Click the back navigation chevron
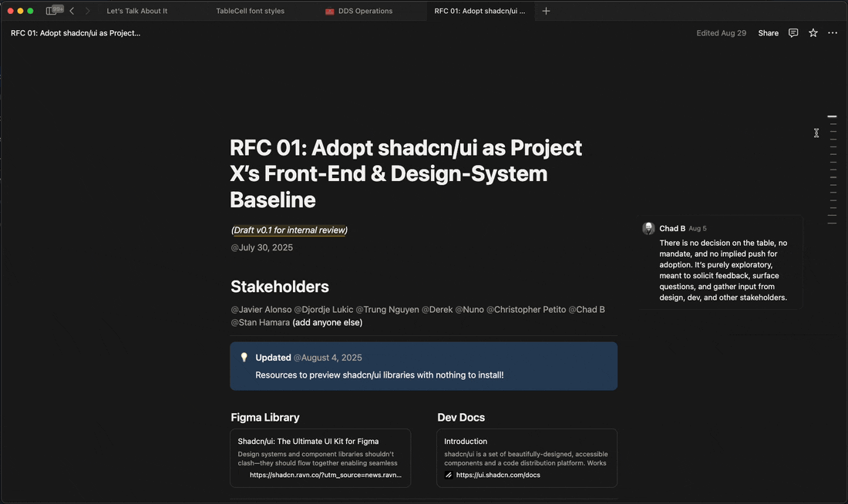Viewport: 848px width, 504px height. (x=72, y=11)
